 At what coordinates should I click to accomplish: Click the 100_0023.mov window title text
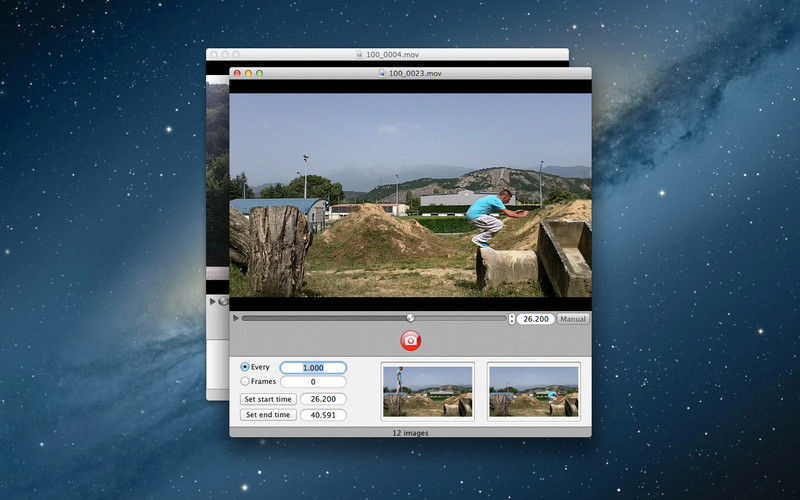click(x=415, y=73)
